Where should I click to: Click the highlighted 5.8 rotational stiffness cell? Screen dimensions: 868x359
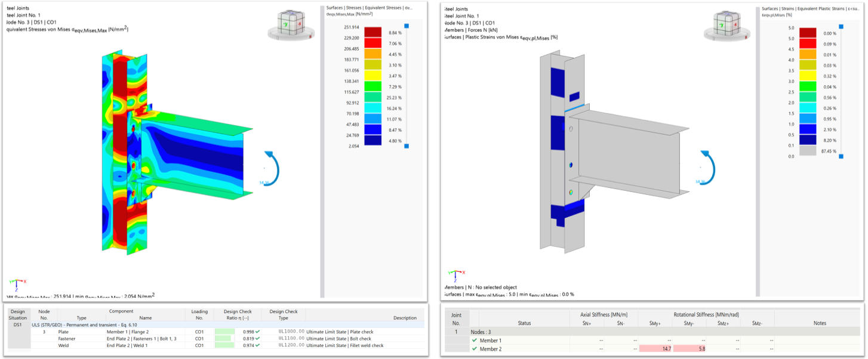[x=690, y=348]
